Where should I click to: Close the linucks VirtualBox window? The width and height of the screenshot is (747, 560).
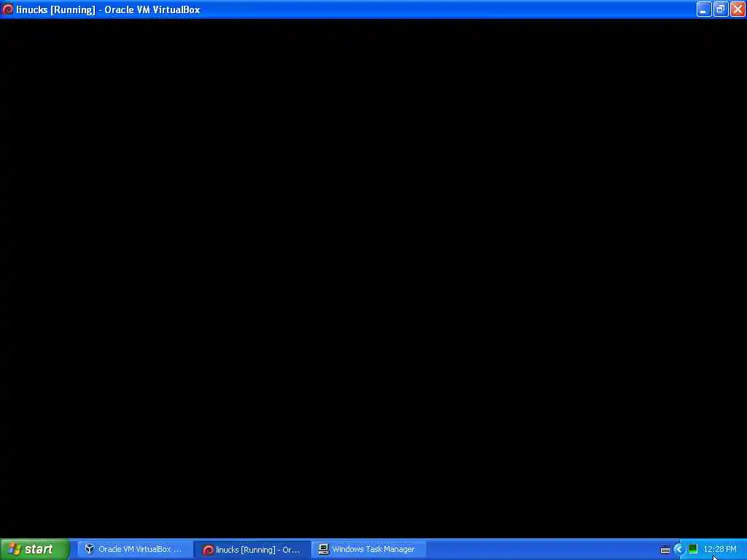(738, 9)
